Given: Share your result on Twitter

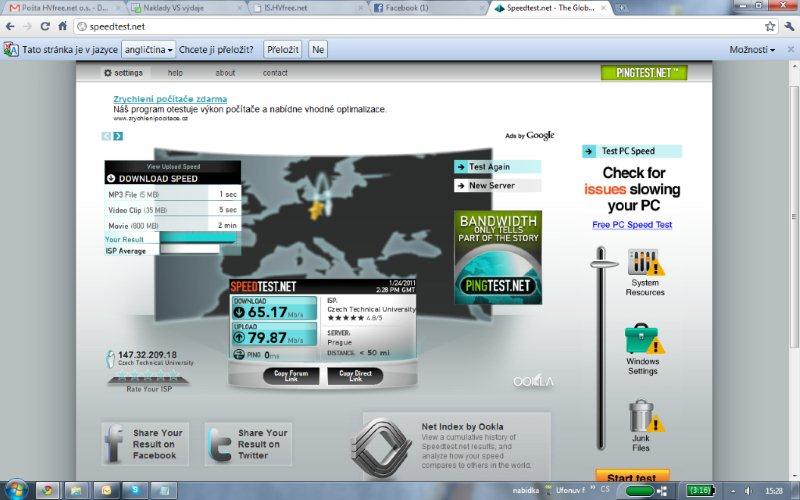Looking at the screenshot, I should pyautogui.click(x=248, y=444).
